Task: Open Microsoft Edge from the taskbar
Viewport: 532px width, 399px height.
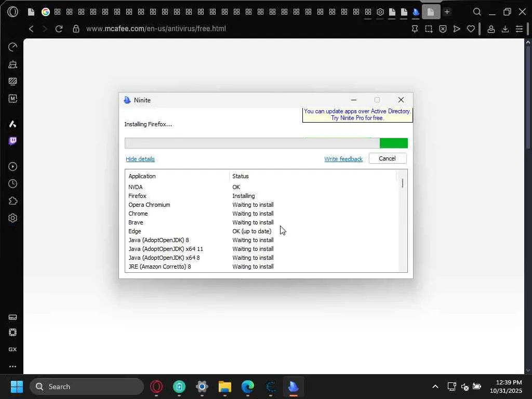Action: pyautogui.click(x=248, y=387)
